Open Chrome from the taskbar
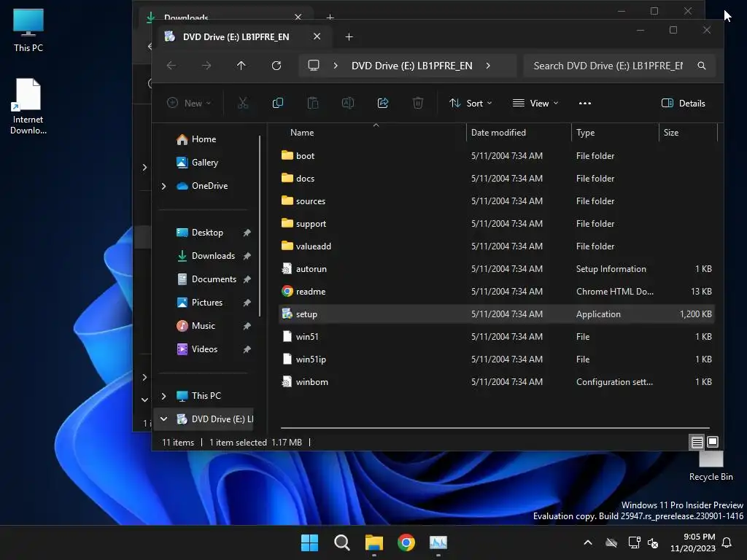This screenshot has width=747, height=560. (x=406, y=542)
